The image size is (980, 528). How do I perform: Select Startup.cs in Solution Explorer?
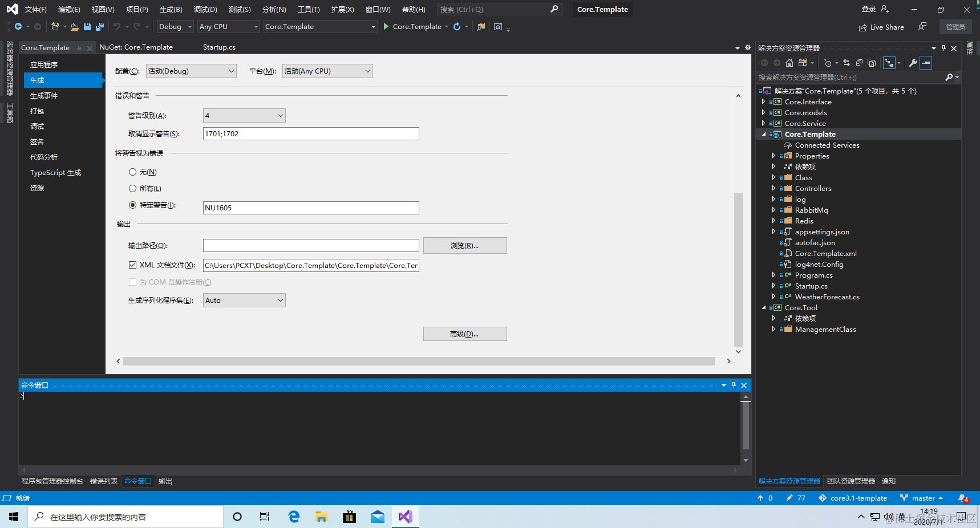[811, 286]
